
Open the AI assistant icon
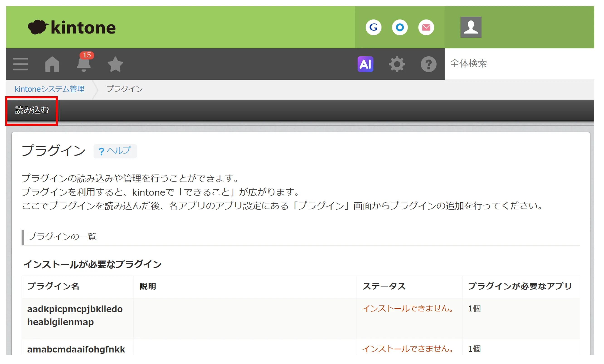pos(365,64)
